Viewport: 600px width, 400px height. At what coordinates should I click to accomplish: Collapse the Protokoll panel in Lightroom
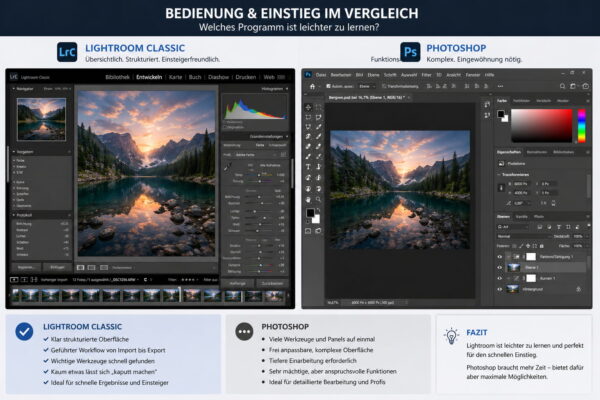pos(14,215)
